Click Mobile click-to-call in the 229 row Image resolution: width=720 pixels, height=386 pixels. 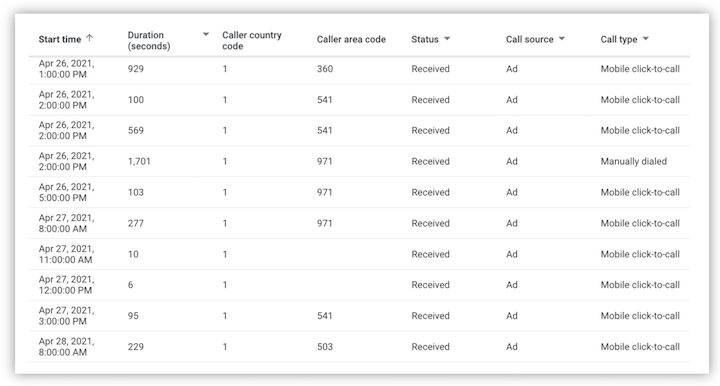tap(640, 347)
